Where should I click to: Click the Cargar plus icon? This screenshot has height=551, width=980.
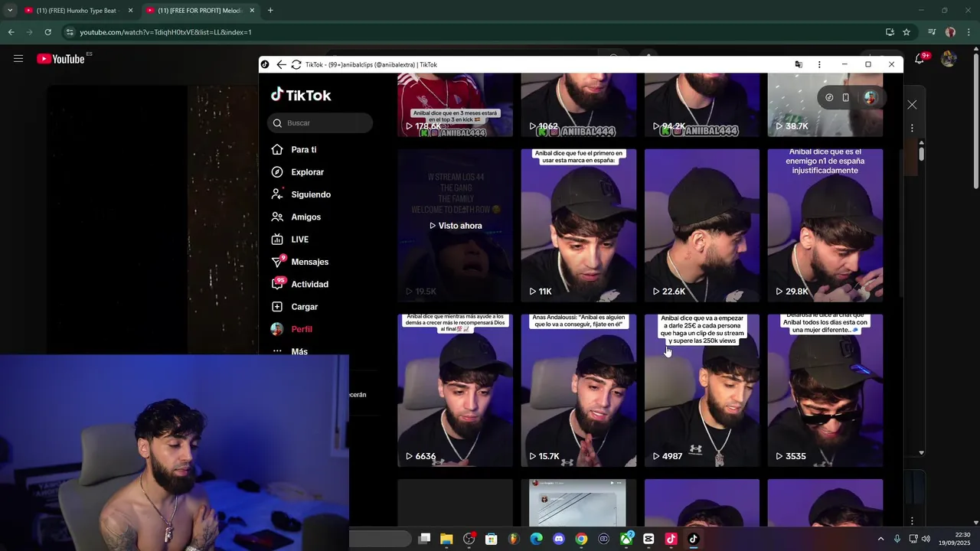(277, 306)
